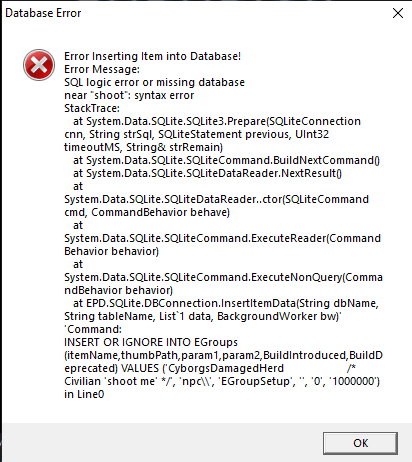Click the red error X icon
Image resolution: width=412 pixels, height=462 pixels.
pos(39,65)
